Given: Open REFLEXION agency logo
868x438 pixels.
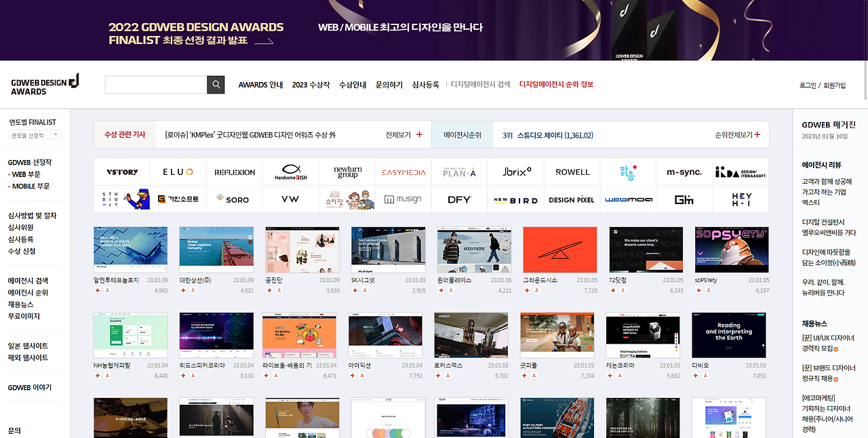Looking at the screenshot, I should click(235, 172).
